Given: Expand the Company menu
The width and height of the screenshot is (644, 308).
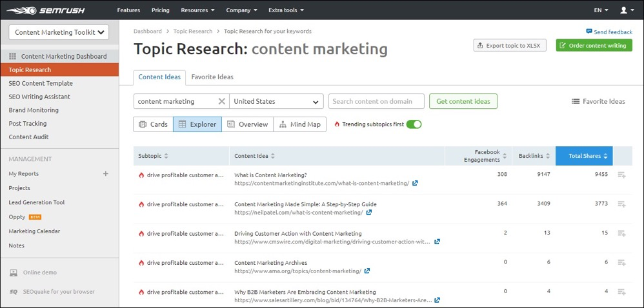Looking at the screenshot, I should coord(241,10).
